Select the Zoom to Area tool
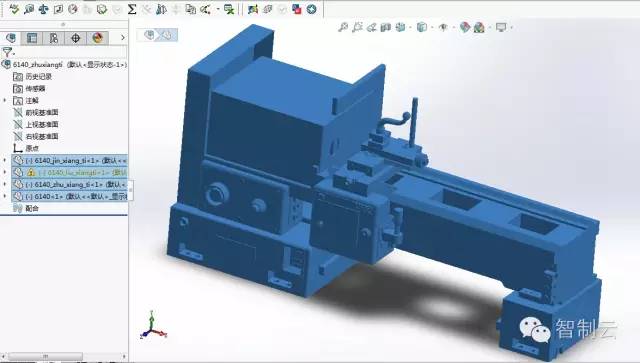 [357, 27]
